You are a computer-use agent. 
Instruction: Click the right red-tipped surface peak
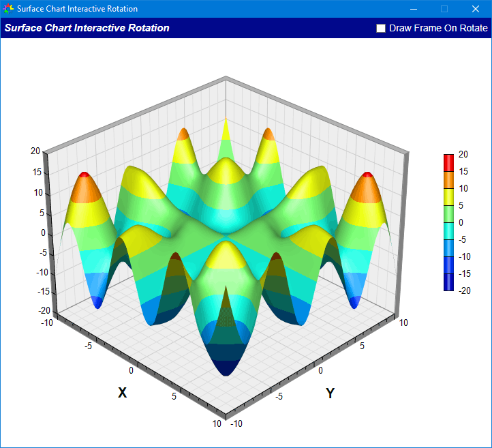coord(367,175)
